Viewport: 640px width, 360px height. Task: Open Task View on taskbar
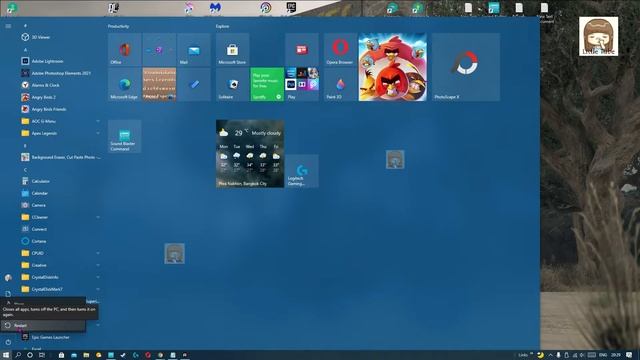coord(42,355)
